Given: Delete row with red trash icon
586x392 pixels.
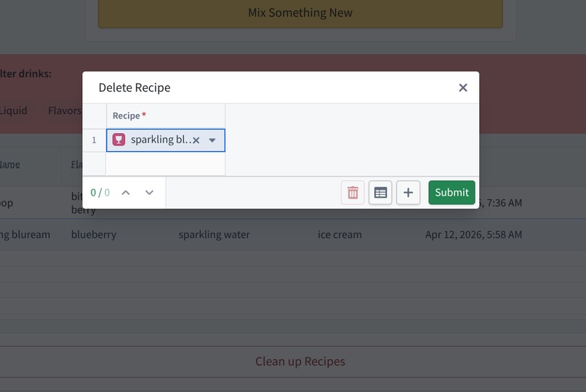Looking at the screenshot, I should click(x=353, y=193).
